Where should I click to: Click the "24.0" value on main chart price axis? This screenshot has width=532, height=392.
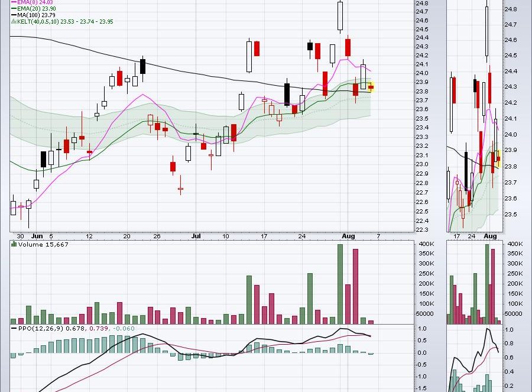(x=421, y=73)
